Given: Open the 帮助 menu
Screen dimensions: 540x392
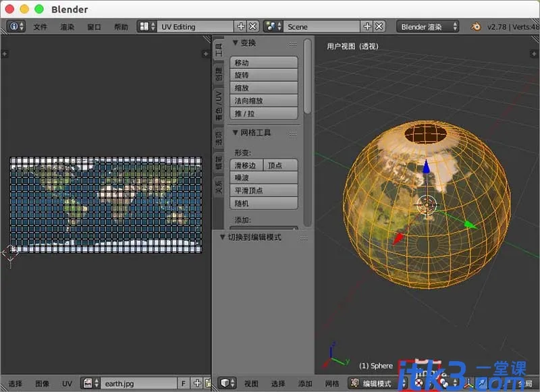Looking at the screenshot, I should pyautogui.click(x=121, y=27).
